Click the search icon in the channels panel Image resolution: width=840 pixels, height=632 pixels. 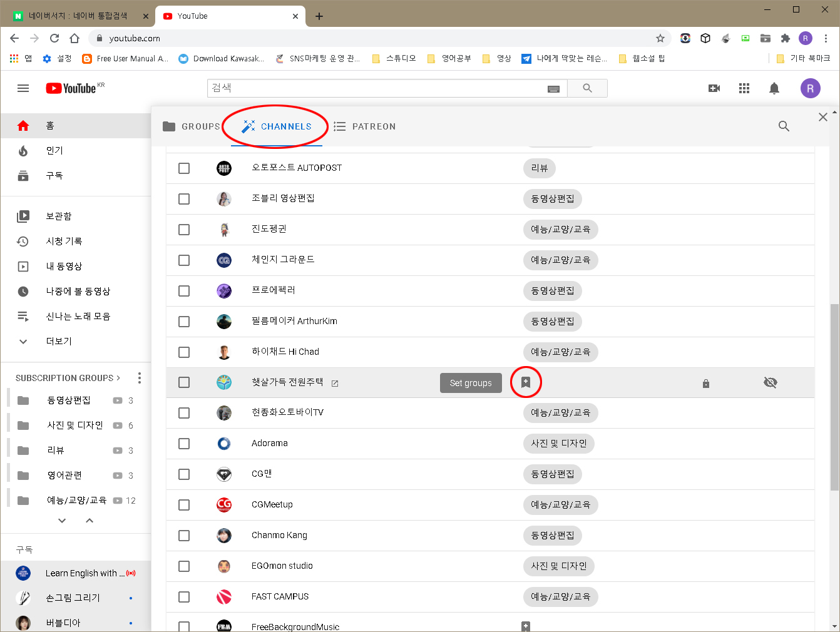(784, 126)
